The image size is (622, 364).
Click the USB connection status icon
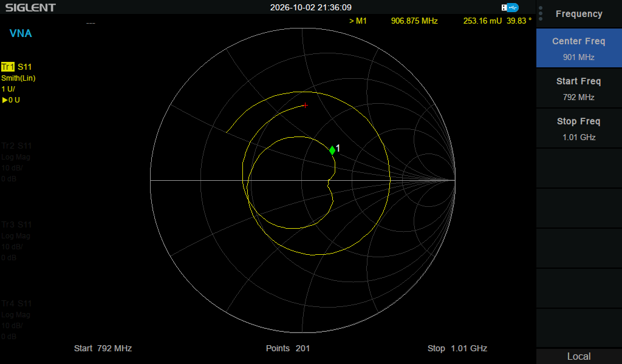pos(510,7)
